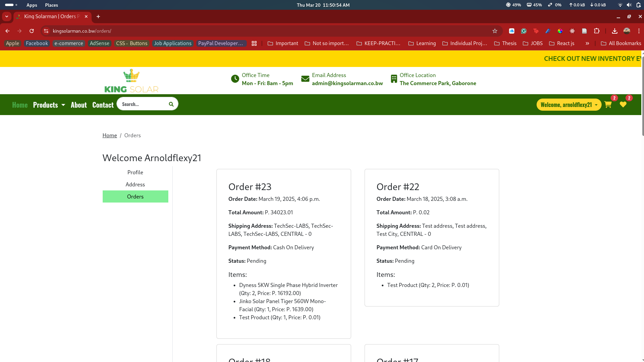Screen dimensions: 644x362
Task: Expand the Welcome, arnoldflexy21 account dropdown
Action: point(569,105)
